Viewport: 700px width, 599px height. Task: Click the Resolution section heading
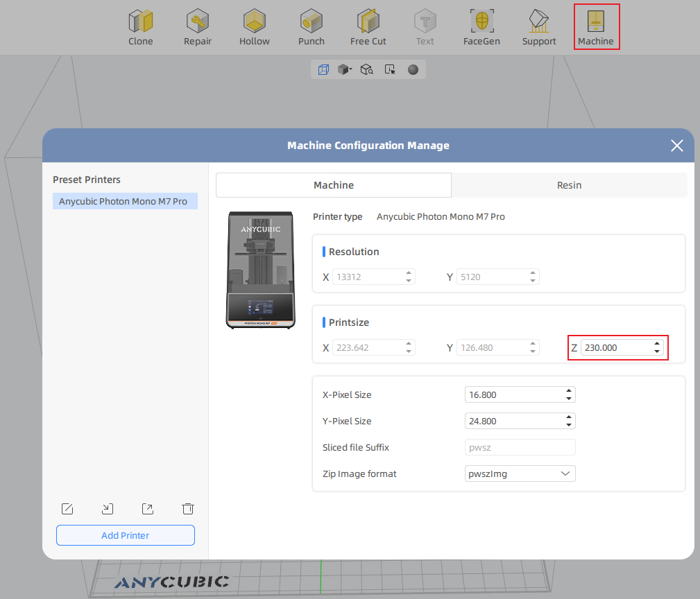[354, 252]
